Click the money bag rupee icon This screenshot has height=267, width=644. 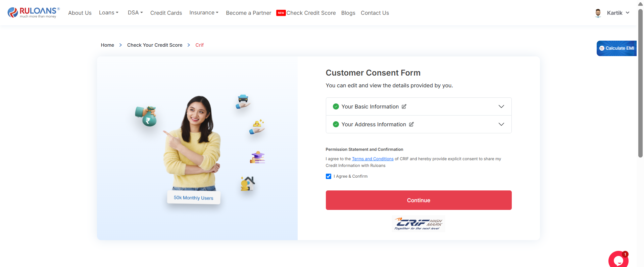(146, 116)
